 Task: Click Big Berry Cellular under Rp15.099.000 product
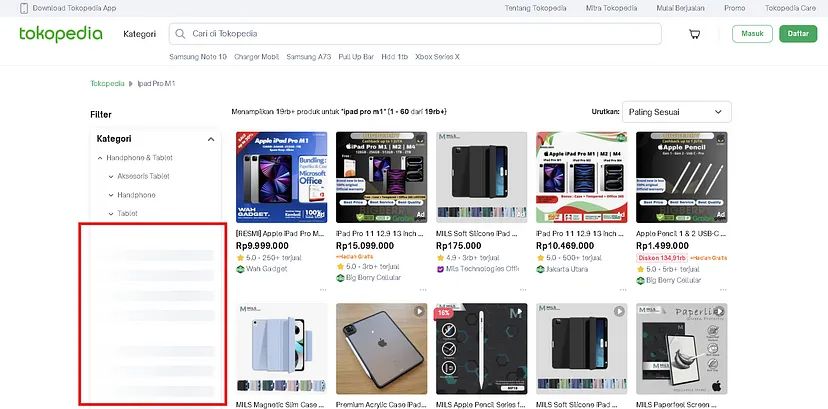click(x=373, y=278)
